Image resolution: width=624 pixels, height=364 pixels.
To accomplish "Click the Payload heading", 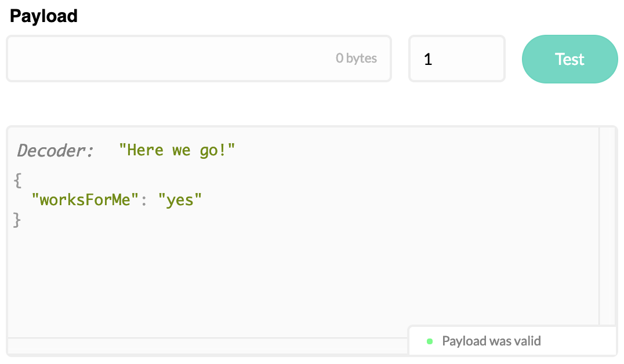I will tap(43, 16).
